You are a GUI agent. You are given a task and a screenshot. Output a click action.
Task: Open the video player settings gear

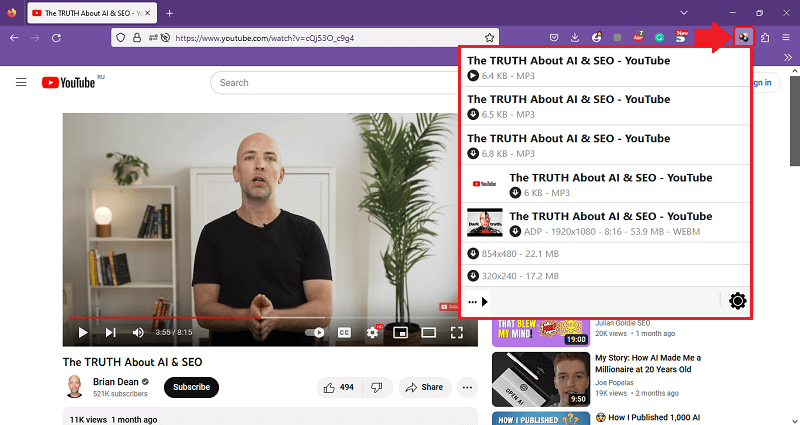(x=372, y=333)
